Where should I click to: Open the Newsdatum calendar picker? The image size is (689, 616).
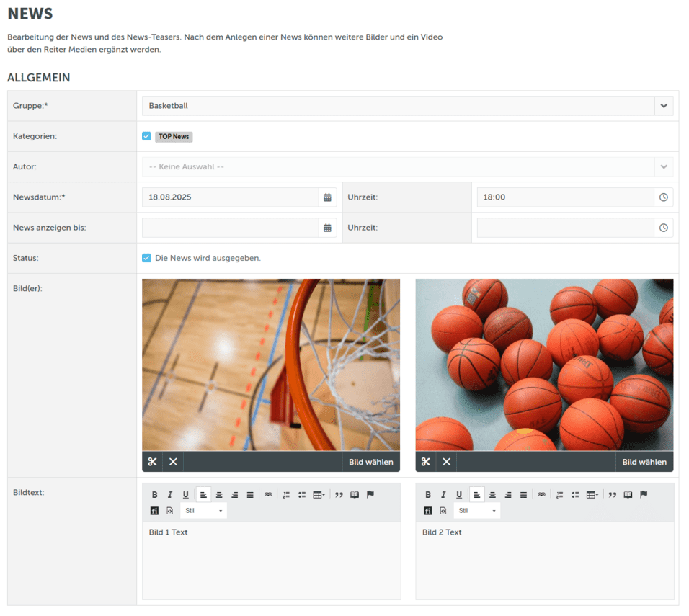click(327, 197)
